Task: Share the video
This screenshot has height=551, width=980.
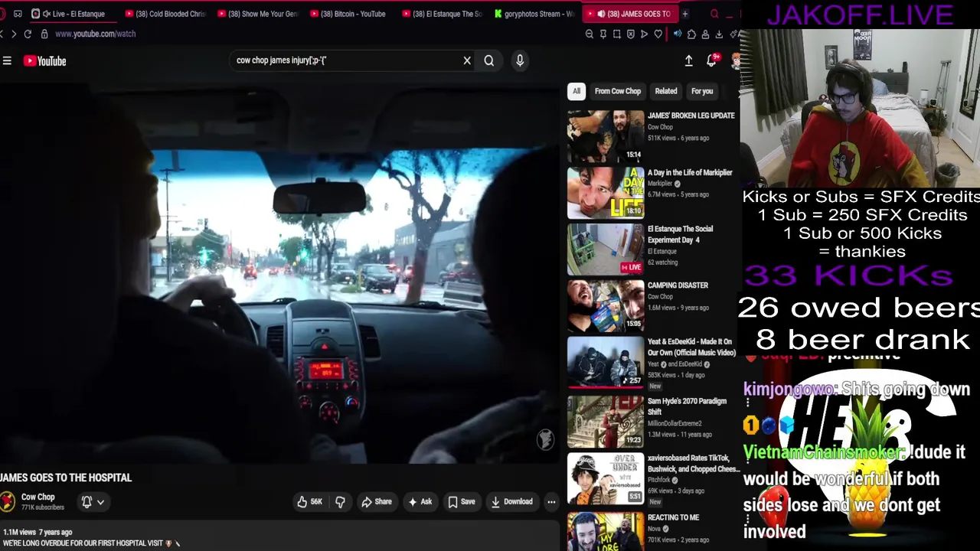Action: click(x=376, y=502)
